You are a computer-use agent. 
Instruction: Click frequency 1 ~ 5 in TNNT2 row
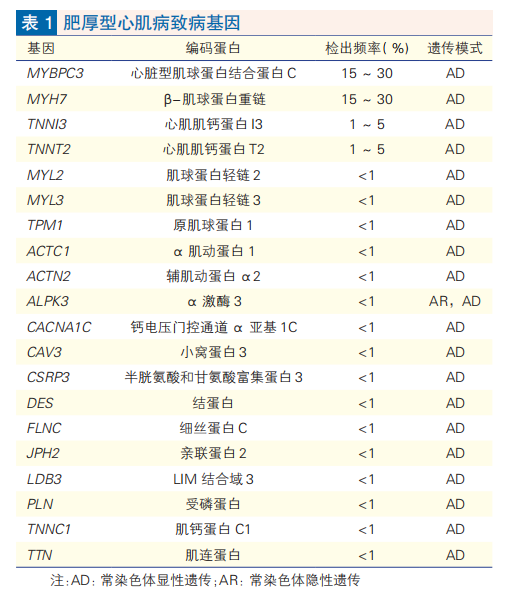point(367,149)
